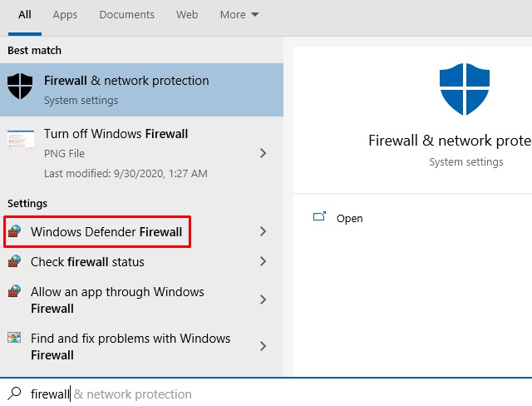Click the firewall search input field
This screenshot has width=532, height=406.
pyautogui.click(x=266, y=394)
